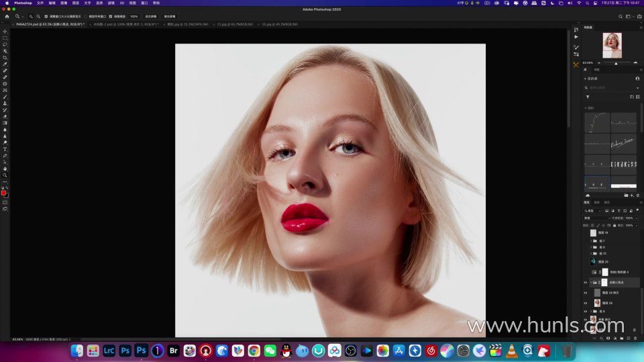Expand the group 7 layer folder
The height and width of the screenshot is (362, 644).
591,240
